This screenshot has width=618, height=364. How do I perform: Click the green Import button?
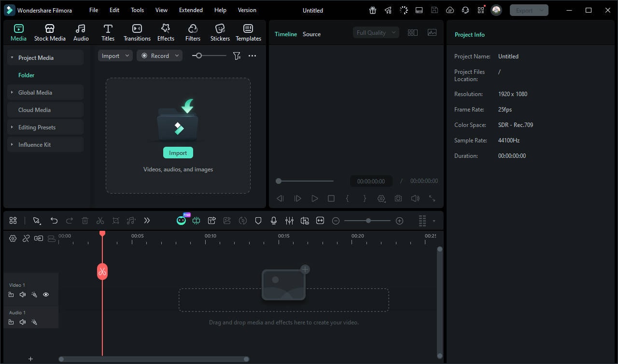[178, 152]
